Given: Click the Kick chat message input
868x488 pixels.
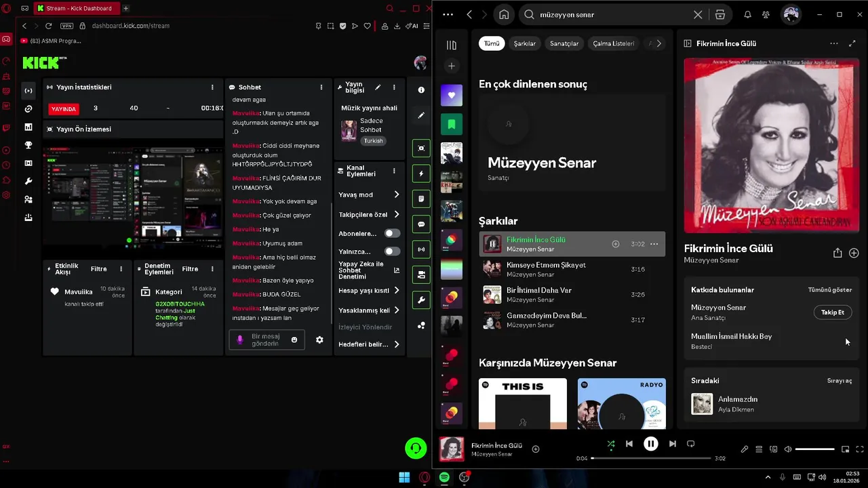Looking at the screenshot, I should [x=267, y=340].
